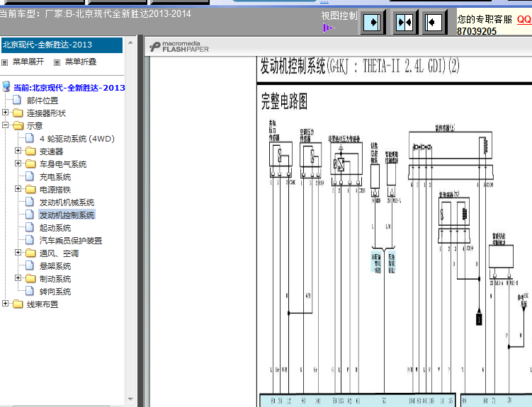The width and height of the screenshot is (532, 407).
Task: Click the customer service number 87039205
Action: pos(477,31)
